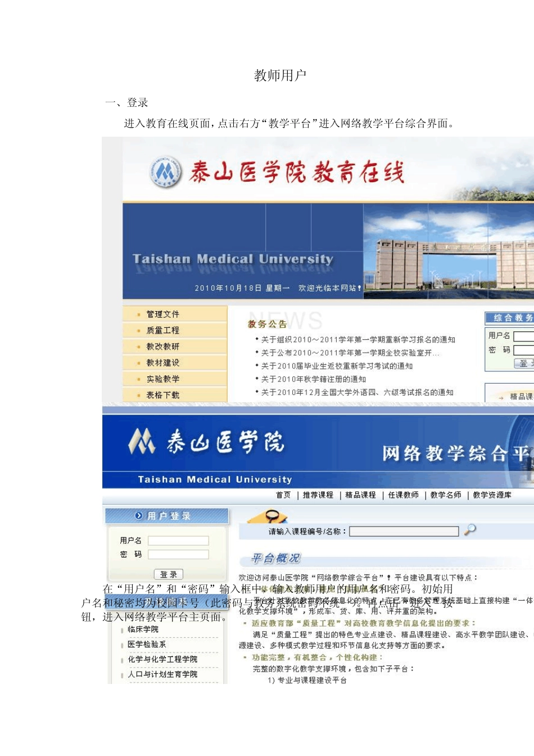Viewport: 534px width, 756px height.
Task: Select 教材建设 in the left menu
Action: (x=163, y=363)
